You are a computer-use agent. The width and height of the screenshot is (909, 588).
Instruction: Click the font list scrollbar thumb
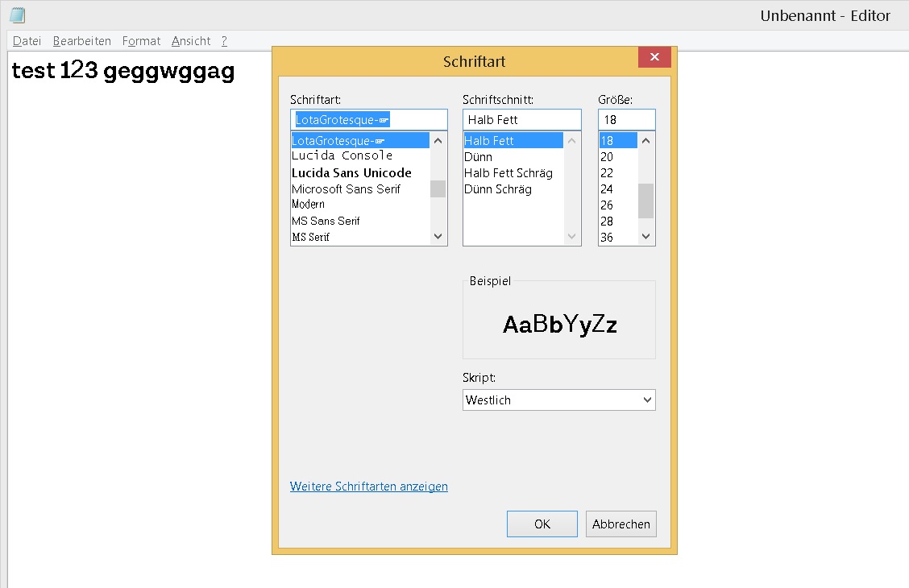(438, 188)
